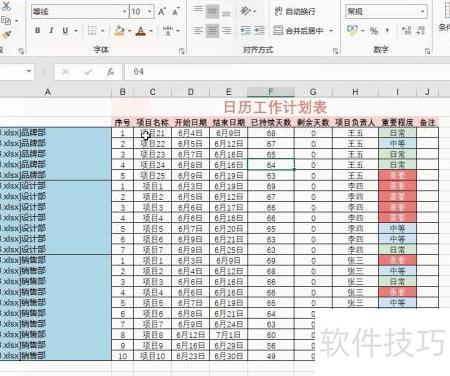The height and width of the screenshot is (376, 450).
Task: Click the insert function fx icon
Action: pyautogui.click(x=110, y=71)
